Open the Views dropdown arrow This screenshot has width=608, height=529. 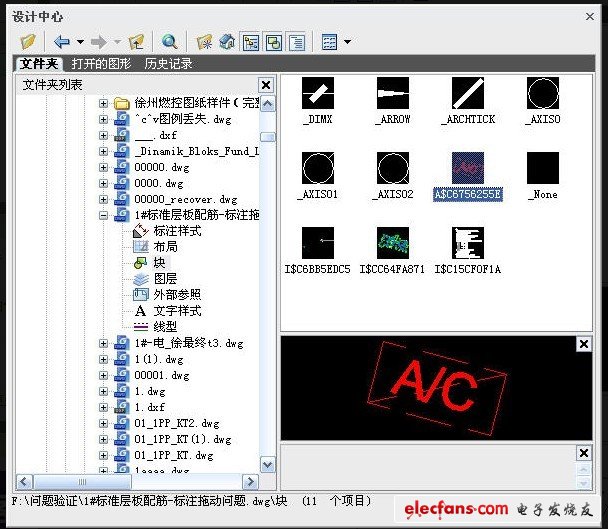[347, 42]
